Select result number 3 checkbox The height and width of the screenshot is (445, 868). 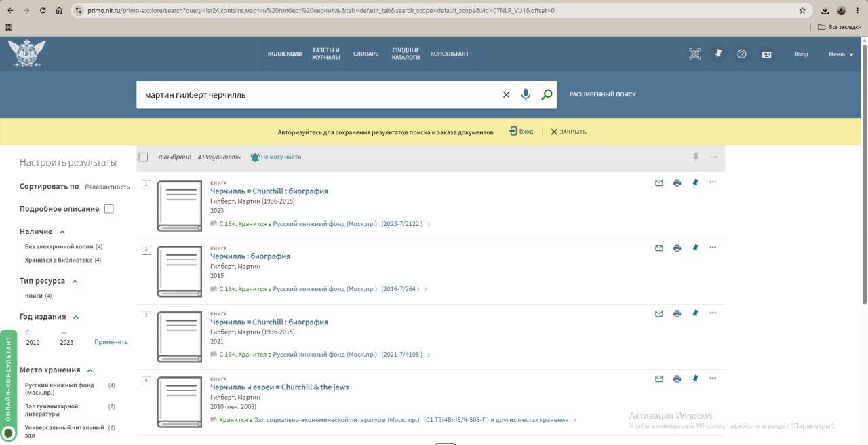tap(146, 315)
